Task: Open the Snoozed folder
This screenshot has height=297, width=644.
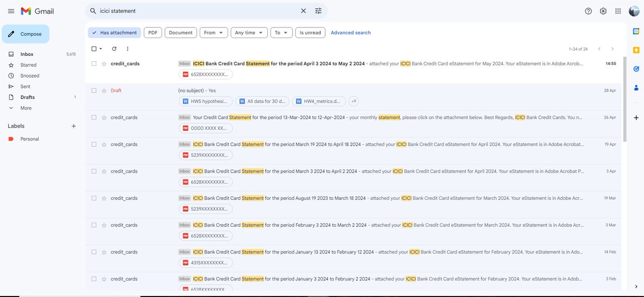Action: pos(30,76)
